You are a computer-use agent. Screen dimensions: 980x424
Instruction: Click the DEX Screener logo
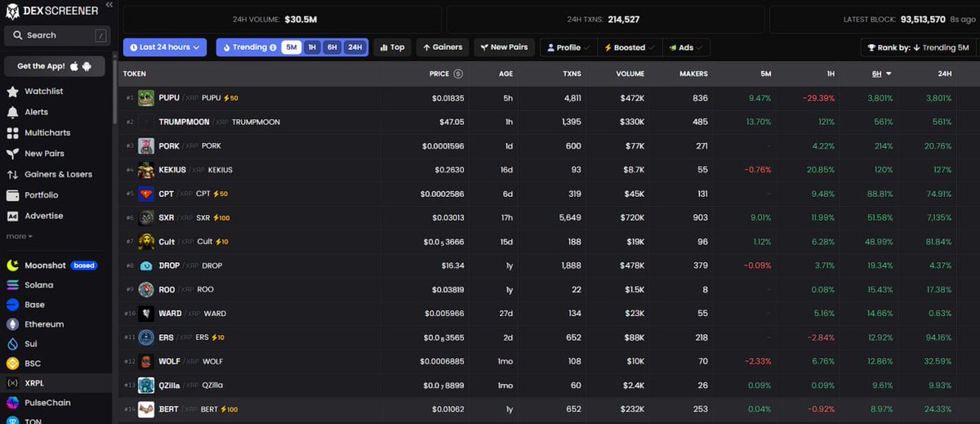[51, 11]
